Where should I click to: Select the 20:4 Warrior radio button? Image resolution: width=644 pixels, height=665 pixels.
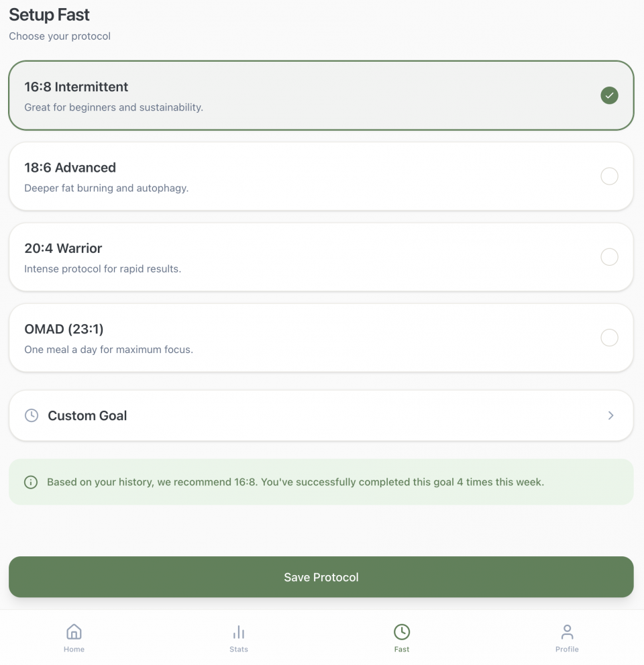pos(609,257)
